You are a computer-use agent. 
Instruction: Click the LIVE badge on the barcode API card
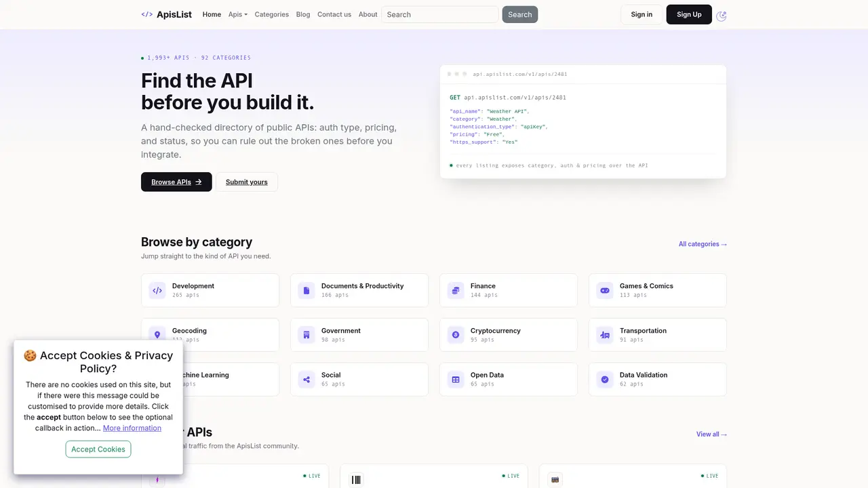511,476
